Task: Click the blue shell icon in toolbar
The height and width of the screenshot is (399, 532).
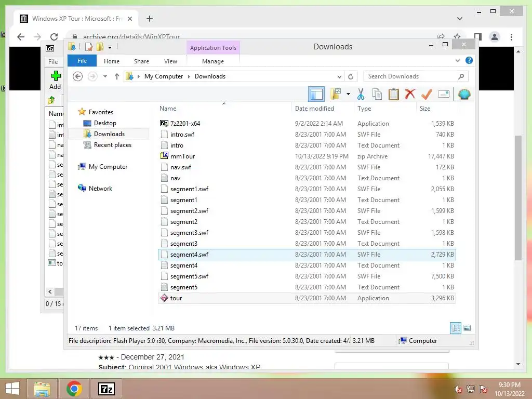Action: point(464,94)
